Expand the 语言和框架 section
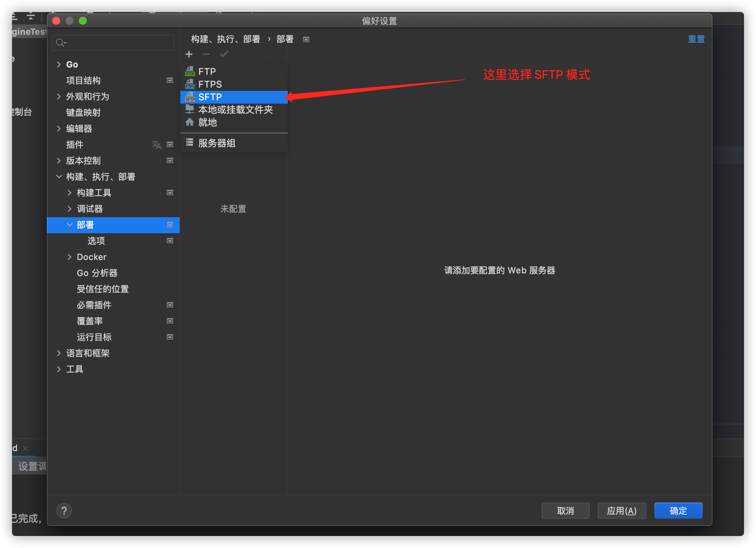The image size is (756, 548). click(59, 353)
